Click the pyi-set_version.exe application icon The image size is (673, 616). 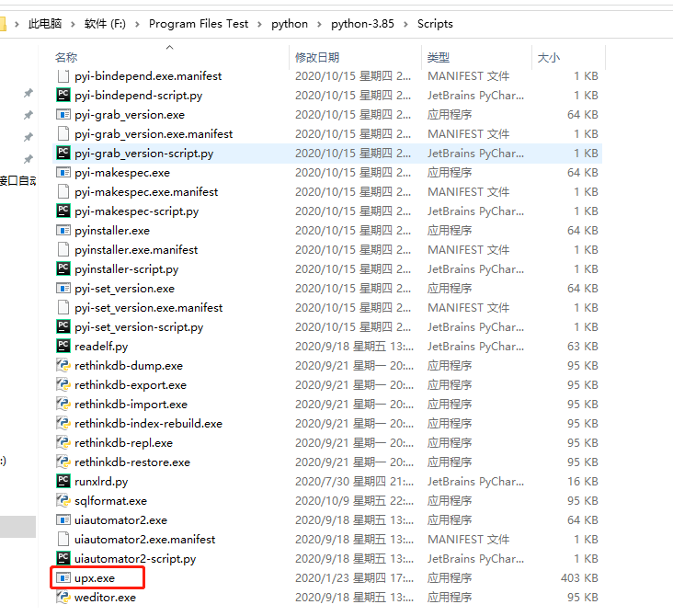(63, 288)
